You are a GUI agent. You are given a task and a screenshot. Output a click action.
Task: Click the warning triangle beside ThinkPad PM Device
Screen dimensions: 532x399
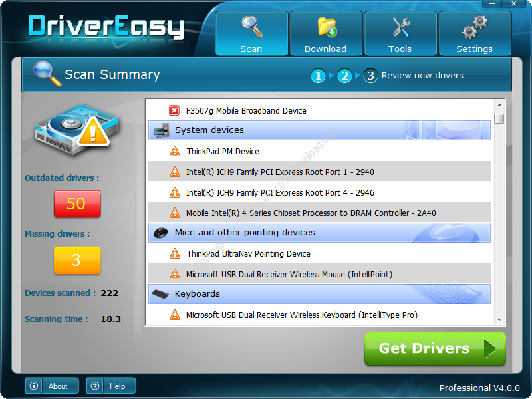(176, 151)
